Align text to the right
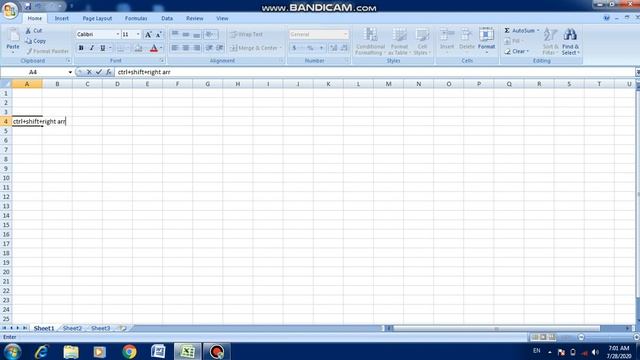This screenshot has height=360, width=640. point(197,48)
